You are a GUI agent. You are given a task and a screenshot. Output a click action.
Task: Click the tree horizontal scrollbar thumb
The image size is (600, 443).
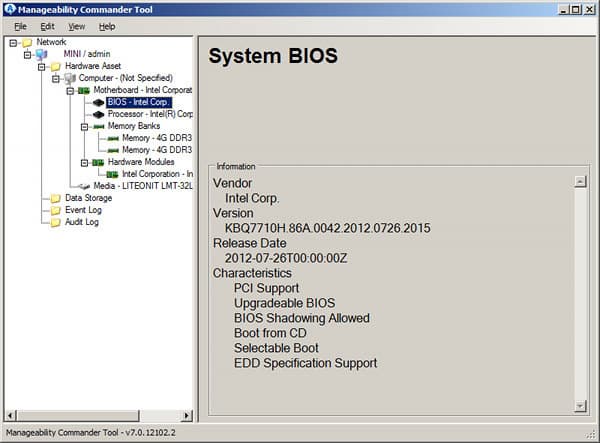pyautogui.click(x=78, y=415)
